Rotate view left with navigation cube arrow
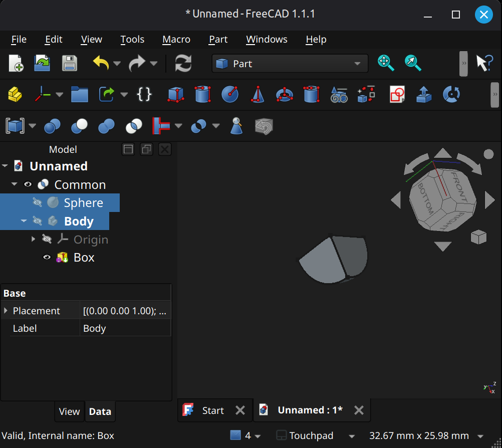 click(x=396, y=200)
